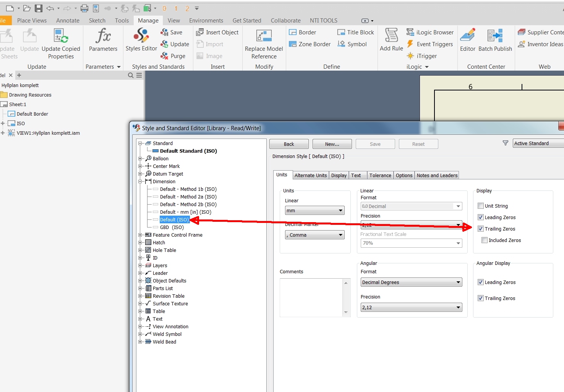This screenshot has height=392, width=564.
Task: Expand the Layers style node
Action: 140,265
